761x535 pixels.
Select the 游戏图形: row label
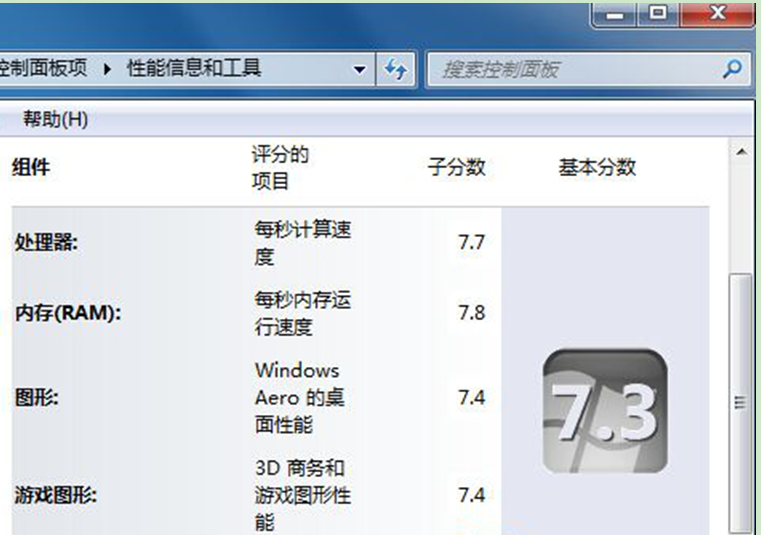click(x=55, y=495)
